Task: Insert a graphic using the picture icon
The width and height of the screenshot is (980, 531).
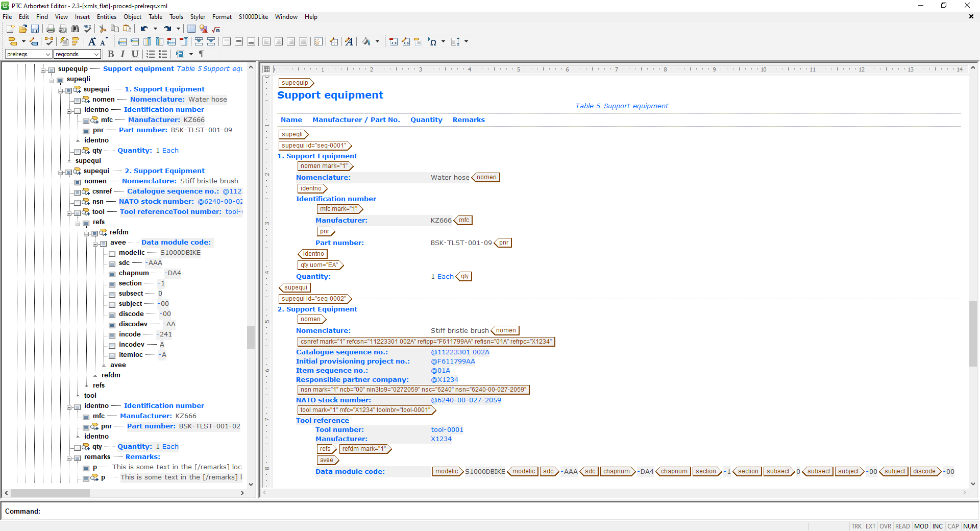Action: (204, 29)
